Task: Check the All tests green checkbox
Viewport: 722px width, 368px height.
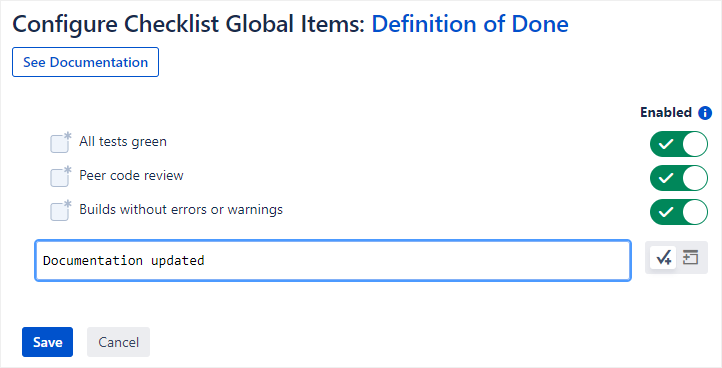Action: tap(59, 144)
